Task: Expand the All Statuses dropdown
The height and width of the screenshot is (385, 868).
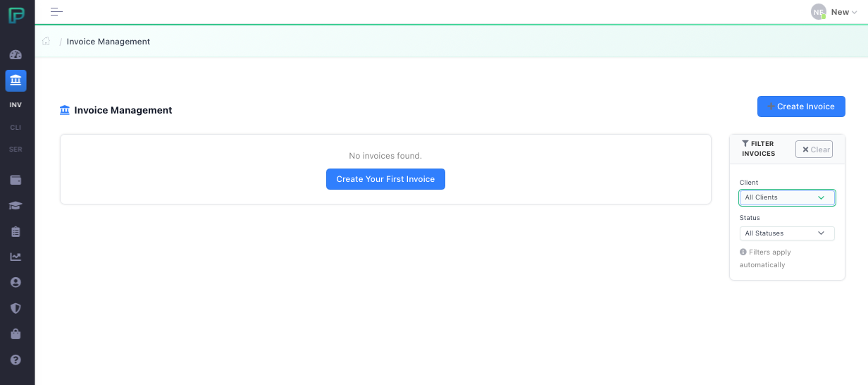Action: tap(786, 233)
